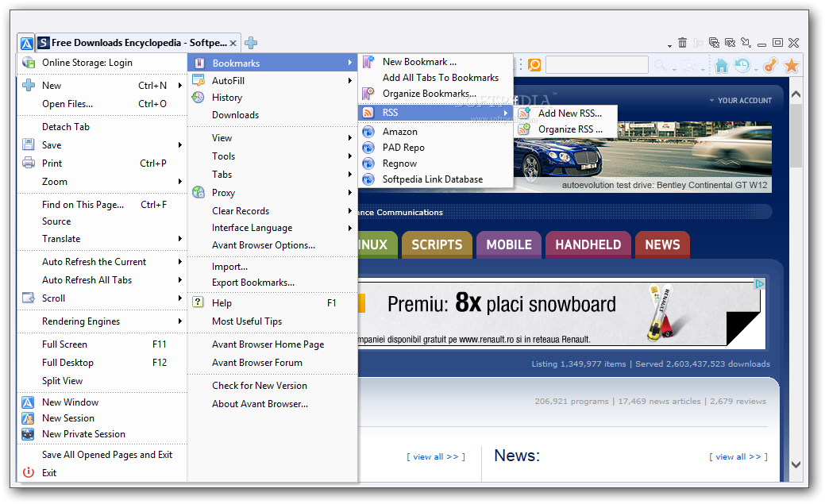
Task: Select Add All Tabs To Bookmarks
Action: tap(436, 78)
